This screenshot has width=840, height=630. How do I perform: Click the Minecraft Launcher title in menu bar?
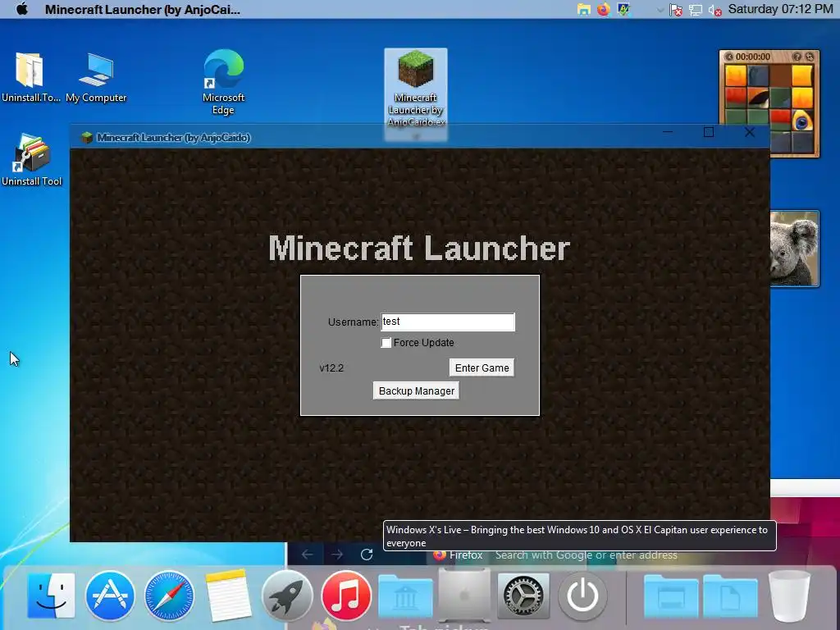143,9
